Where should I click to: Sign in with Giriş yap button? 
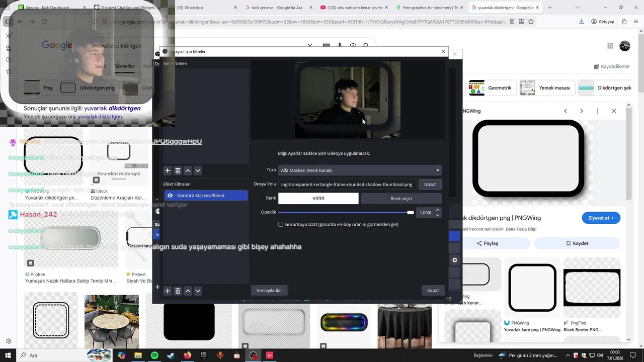(x=603, y=22)
